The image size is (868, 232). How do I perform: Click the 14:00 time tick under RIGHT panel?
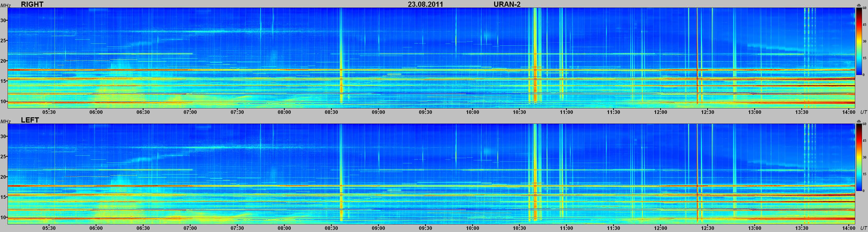point(848,112)
